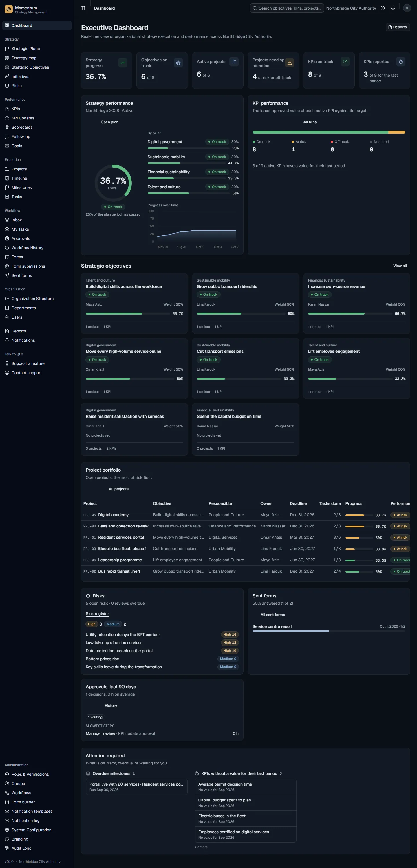This screenshot has width=417, height=868.
Task: Click All KPIs in KPI performance
Action: [x=310, y=122]
